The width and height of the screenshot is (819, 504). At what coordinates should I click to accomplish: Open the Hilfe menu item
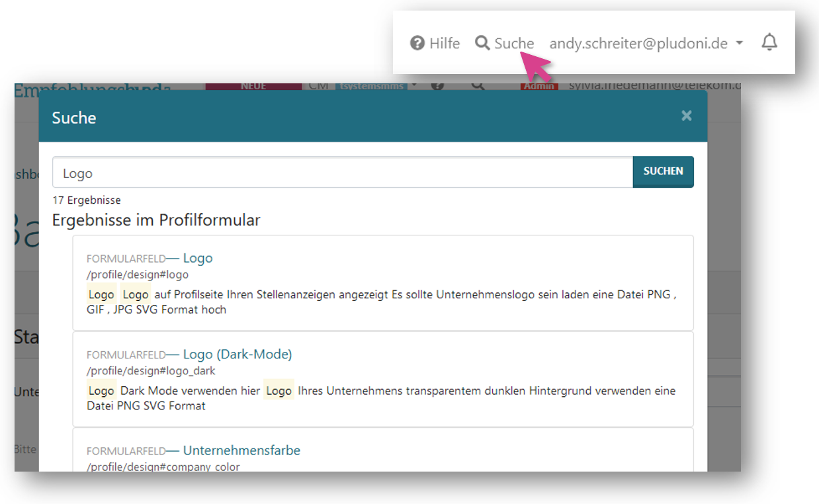tap(444, 44)
